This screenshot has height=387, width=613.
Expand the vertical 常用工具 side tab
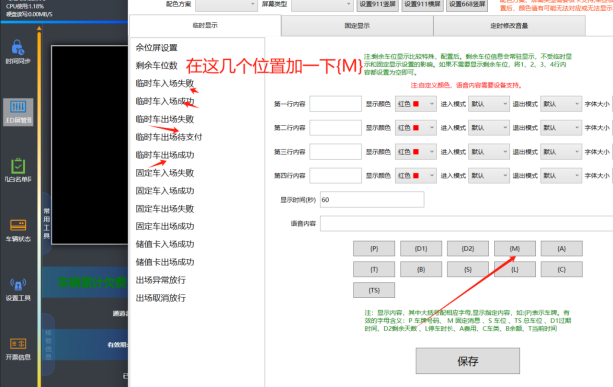point(47,223)
